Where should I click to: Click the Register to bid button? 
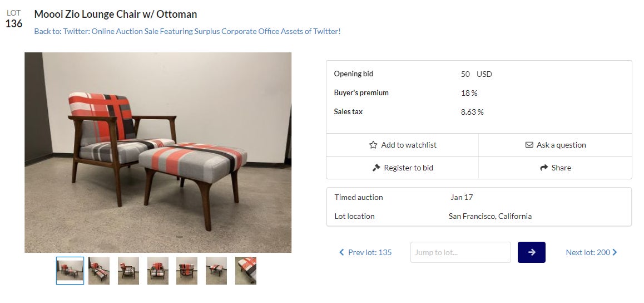pyautogui.click(x=402, y=168)
